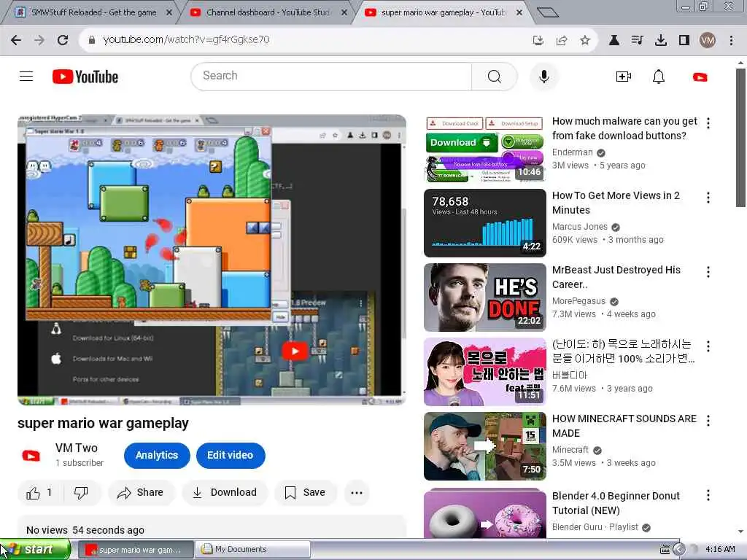Open the Blender donut thumbnail

click(x=484, y=513)
